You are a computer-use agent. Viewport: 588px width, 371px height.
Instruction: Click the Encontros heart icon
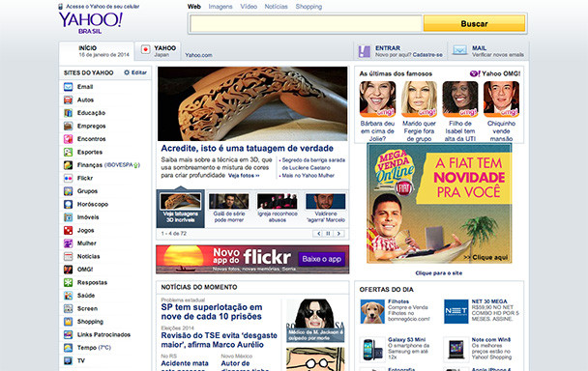[68, 139]
